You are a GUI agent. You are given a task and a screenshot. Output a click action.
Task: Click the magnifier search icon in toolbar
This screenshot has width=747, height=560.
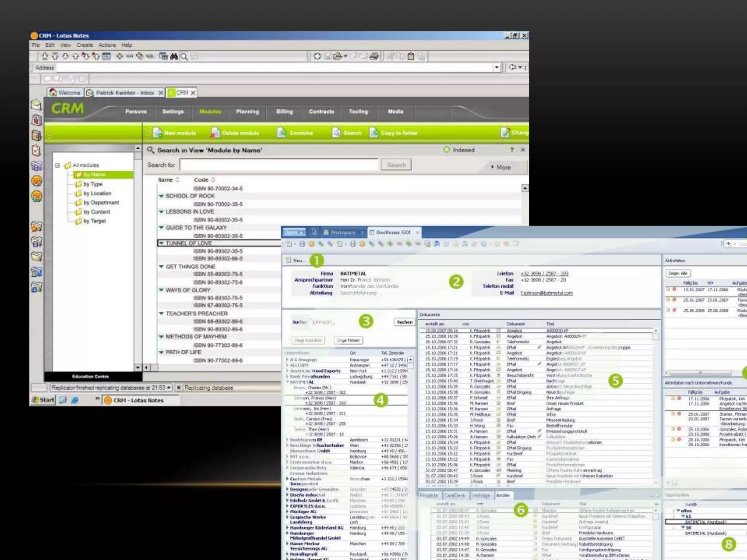point(184,57)
